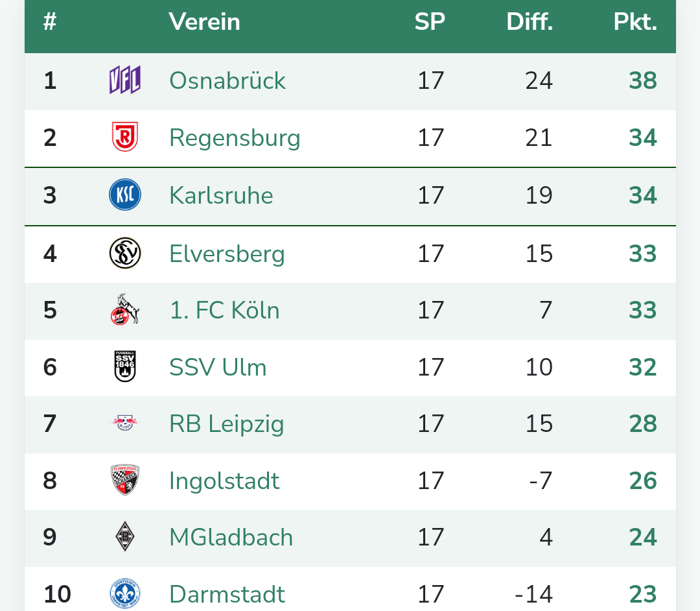Click the KSC Karlsruhe round logo
The image size is (700, 611).
pyautogui.click(x=125, y=195)
